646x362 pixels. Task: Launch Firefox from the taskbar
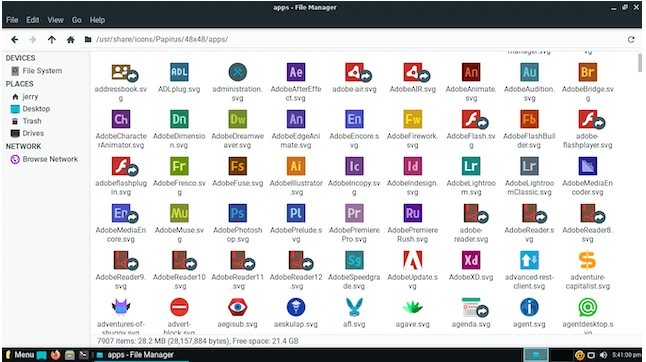tap(56, 355)
